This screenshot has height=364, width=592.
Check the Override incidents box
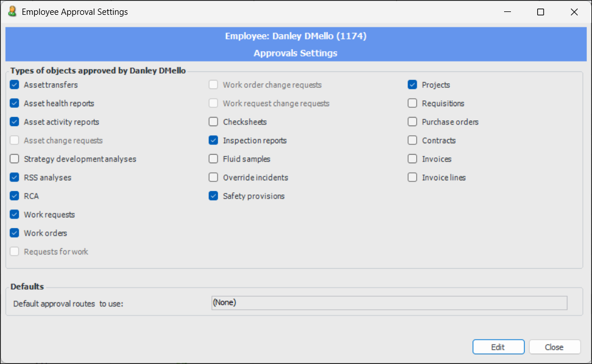214,177
